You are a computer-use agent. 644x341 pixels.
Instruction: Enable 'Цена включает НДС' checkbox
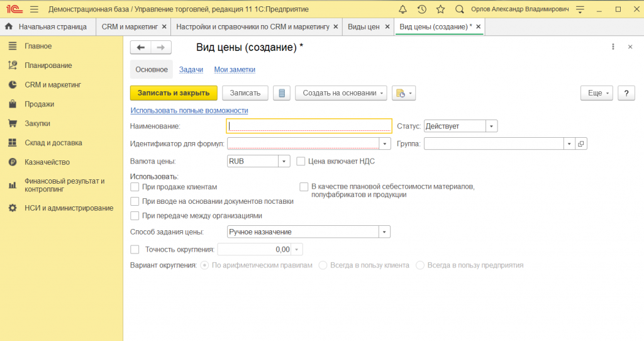(301, 161)
